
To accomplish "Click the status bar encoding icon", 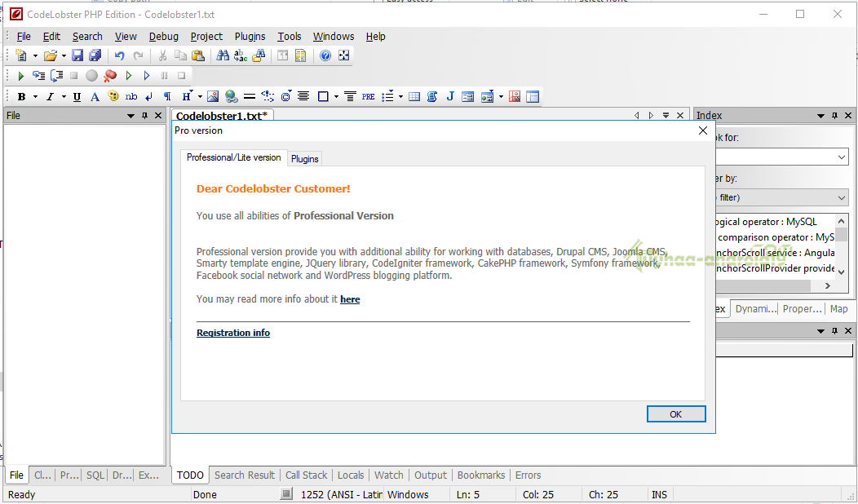I will (x=286, y=494).
